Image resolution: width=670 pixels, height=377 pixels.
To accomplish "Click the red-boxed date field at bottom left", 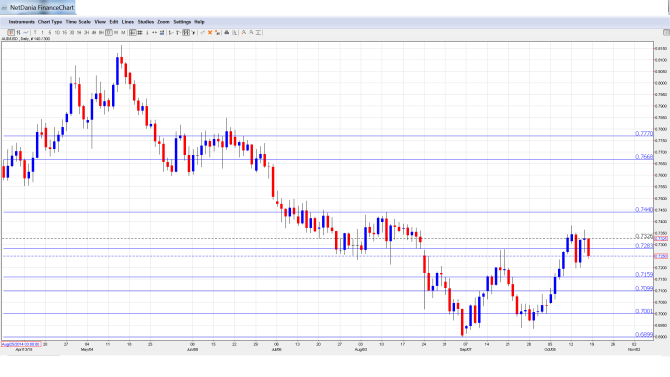I will pos(21,344).
